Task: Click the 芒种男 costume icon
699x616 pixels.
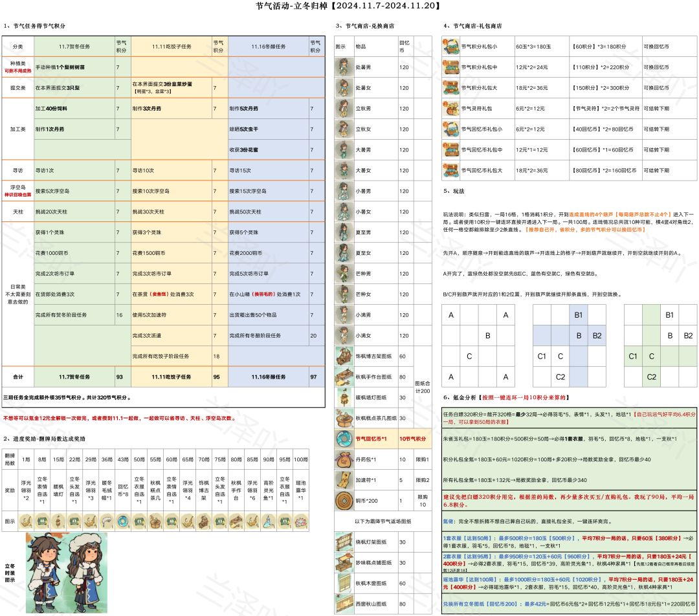Action: [344, 274]
